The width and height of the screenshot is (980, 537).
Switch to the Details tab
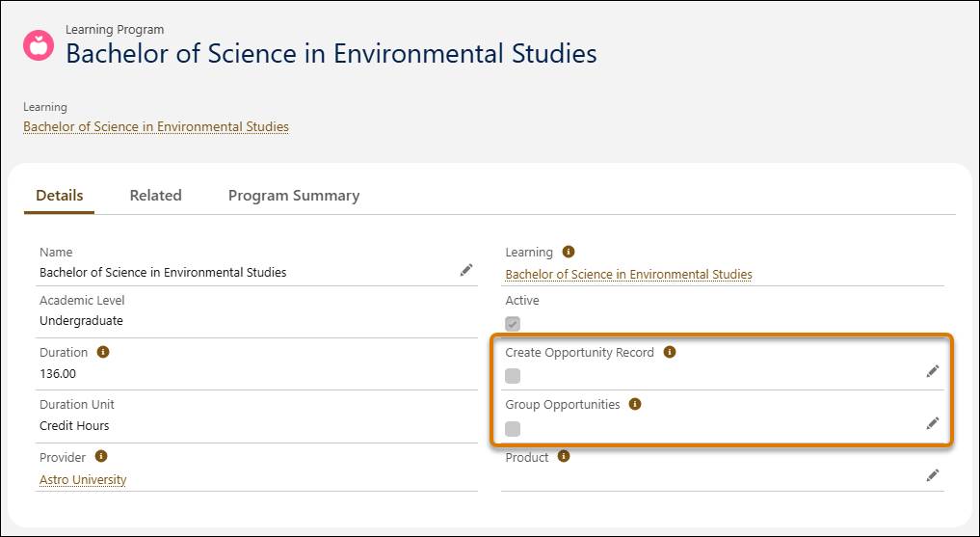60,196
